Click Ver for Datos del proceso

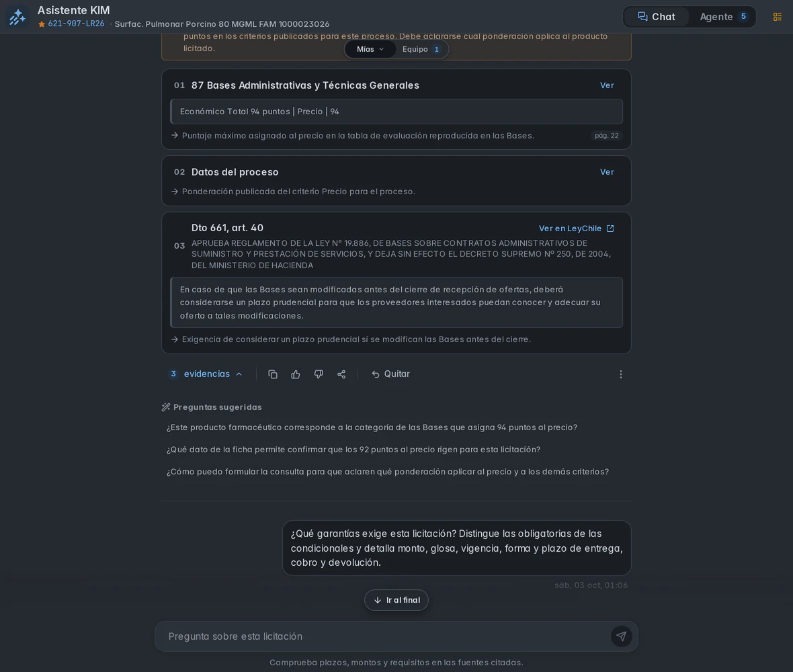point(607,172)
